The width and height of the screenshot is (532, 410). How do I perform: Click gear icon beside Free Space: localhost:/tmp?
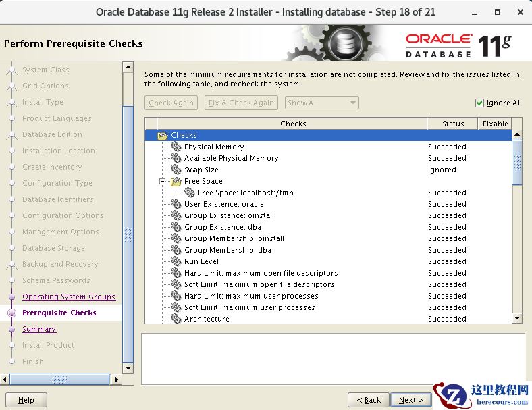[189, 193]
